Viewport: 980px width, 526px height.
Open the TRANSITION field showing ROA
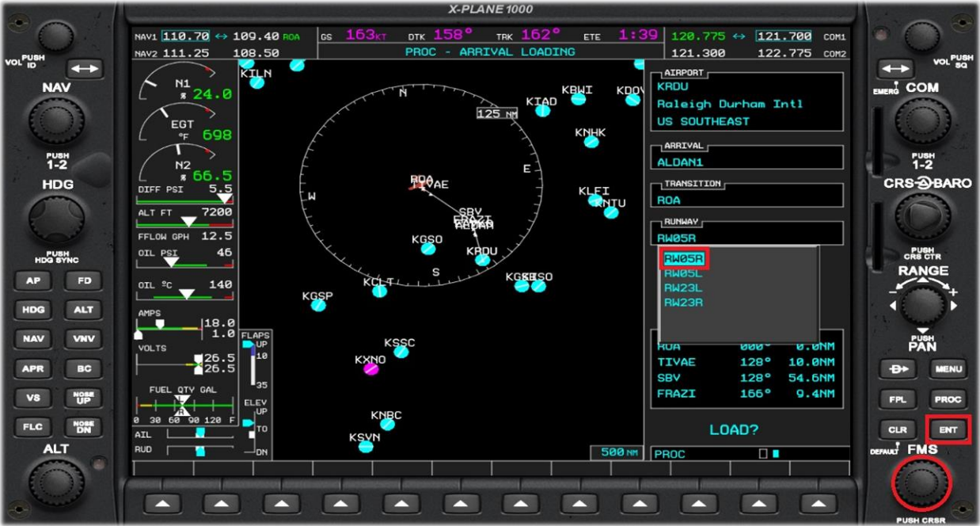(747, 196)
